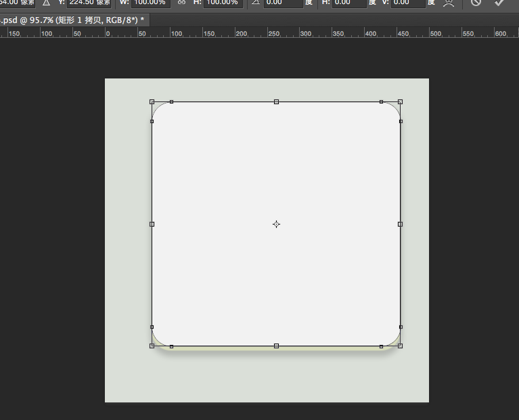Click the rotation angle field

283,3
